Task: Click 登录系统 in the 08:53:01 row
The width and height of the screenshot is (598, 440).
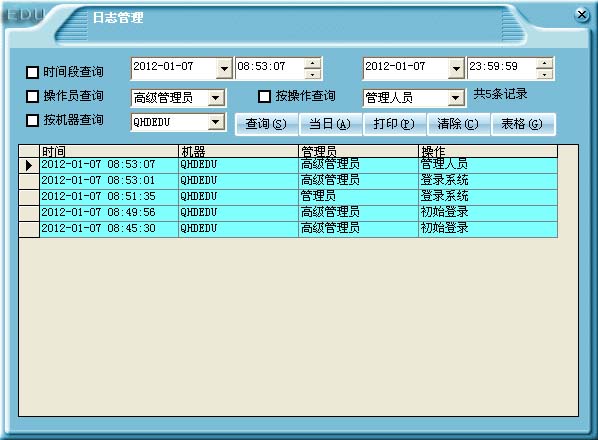Action: click(444, 180)
